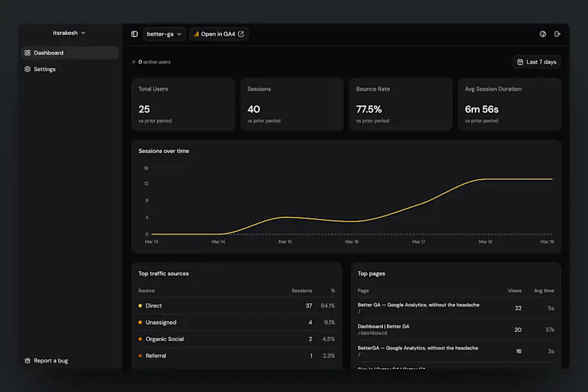
Task: Click the GA4 bar chart icon
Action: tap(196, 34)
